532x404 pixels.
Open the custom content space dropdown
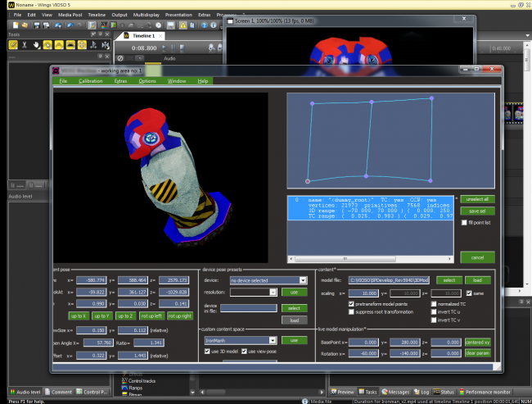click(241, 340)
